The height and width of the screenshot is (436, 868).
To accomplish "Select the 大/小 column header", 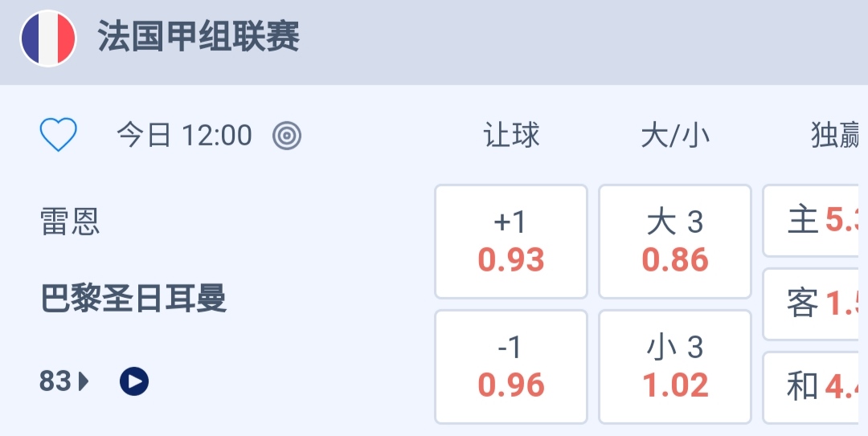I will pyautogui.click(x=675, y=136).
